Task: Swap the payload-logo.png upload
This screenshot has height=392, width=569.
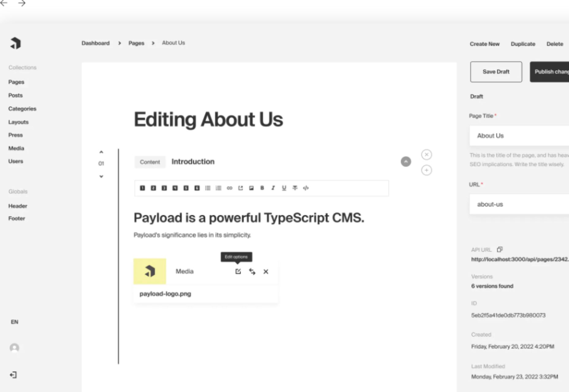Action: click(x=252, y=272)
